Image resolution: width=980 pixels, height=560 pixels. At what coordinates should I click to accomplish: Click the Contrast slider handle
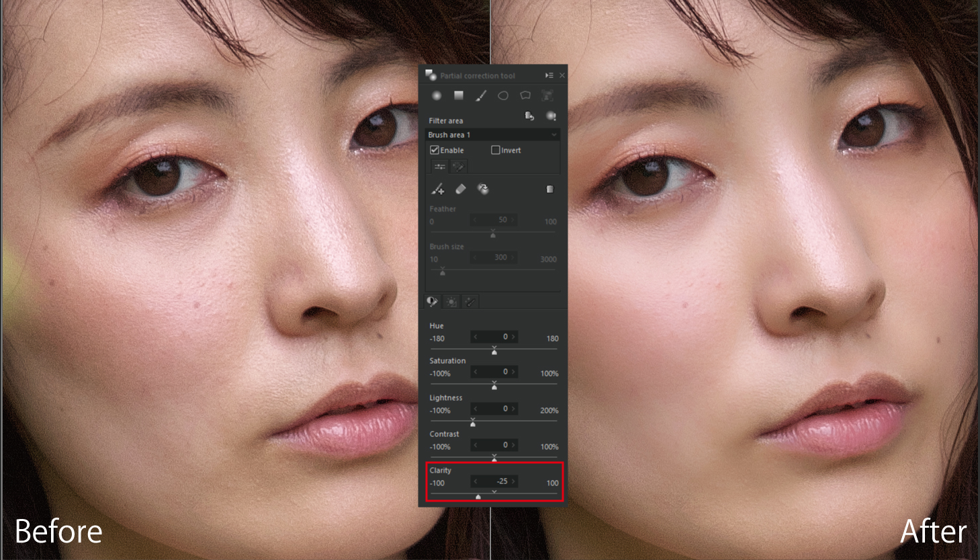click(494, 460)
